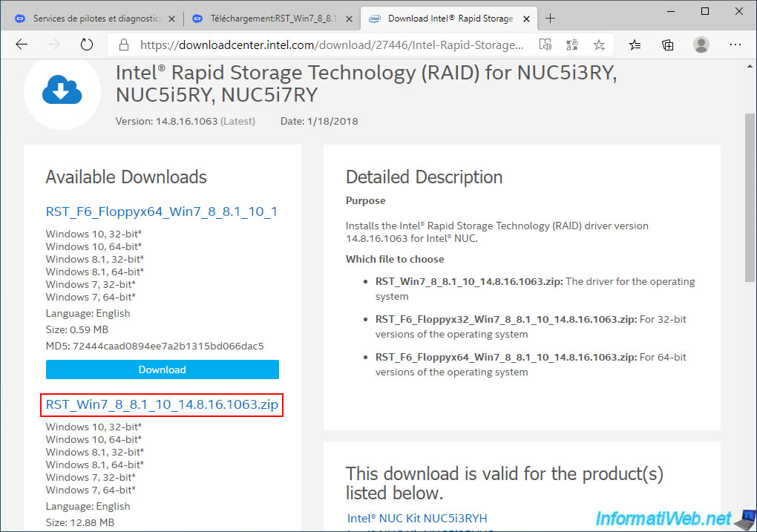757x532 pixels.
Task: Open the Collections panel
Action: [668, 45]
